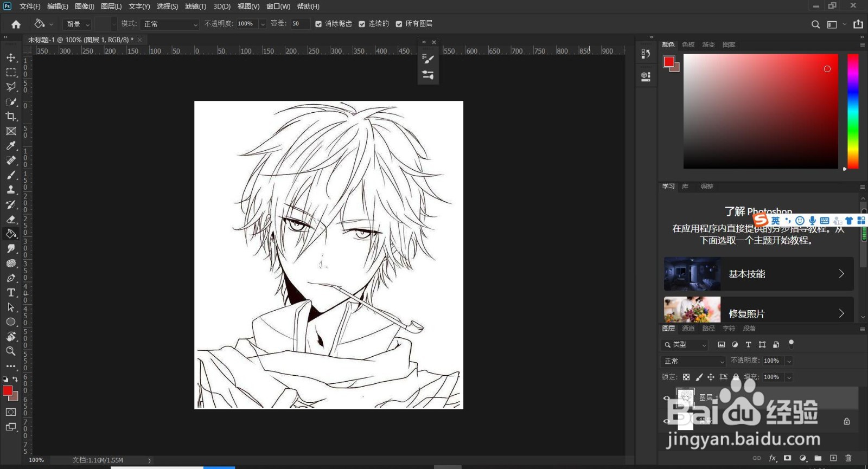This screenshot has width=868, height=469.
Task: Open the layer 不透明度 dropdown arrow
Action: click(789, 361)
